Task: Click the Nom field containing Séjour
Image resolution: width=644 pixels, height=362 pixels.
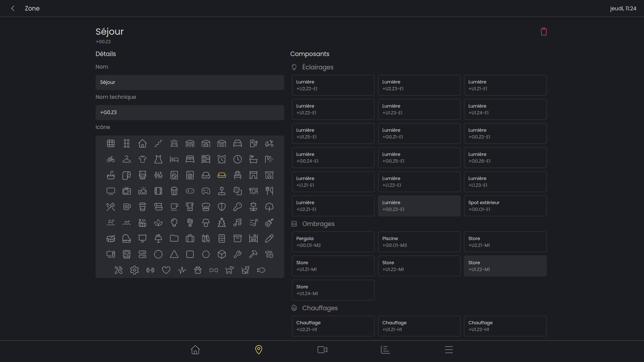Action: (x=190, y=82)
